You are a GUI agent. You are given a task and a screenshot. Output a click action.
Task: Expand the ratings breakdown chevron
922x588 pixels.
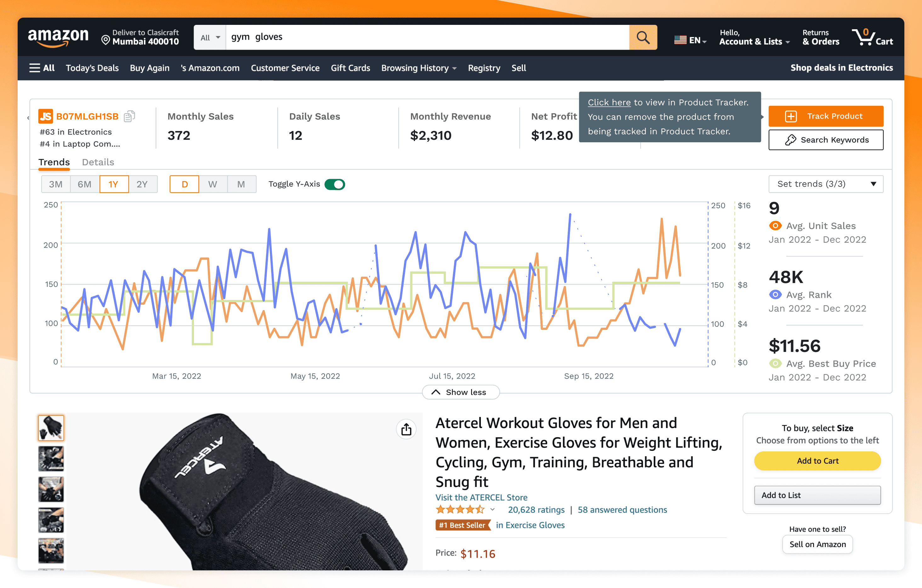coord(492,510)
